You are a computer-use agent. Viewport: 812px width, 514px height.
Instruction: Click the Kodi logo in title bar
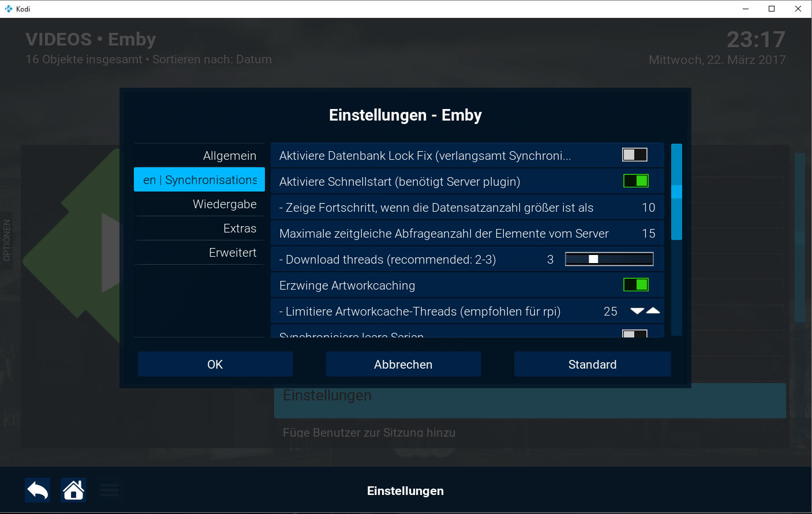[x=8, y=9]
